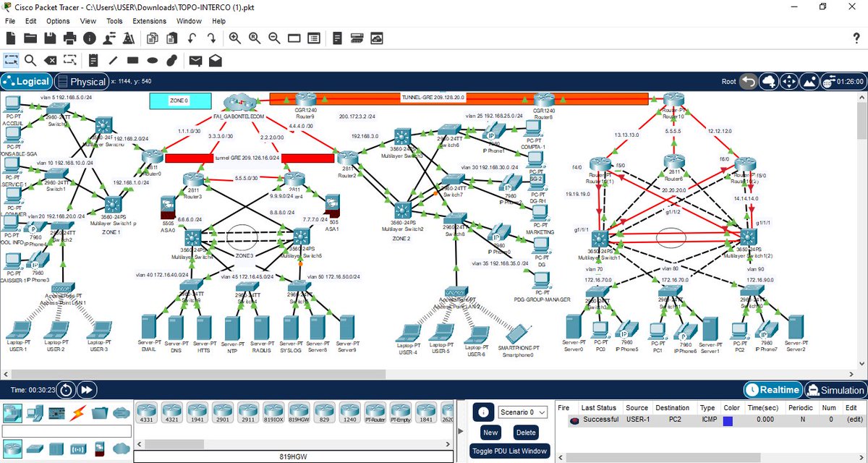Launch the Activity Wizard icon

[129, 38]
